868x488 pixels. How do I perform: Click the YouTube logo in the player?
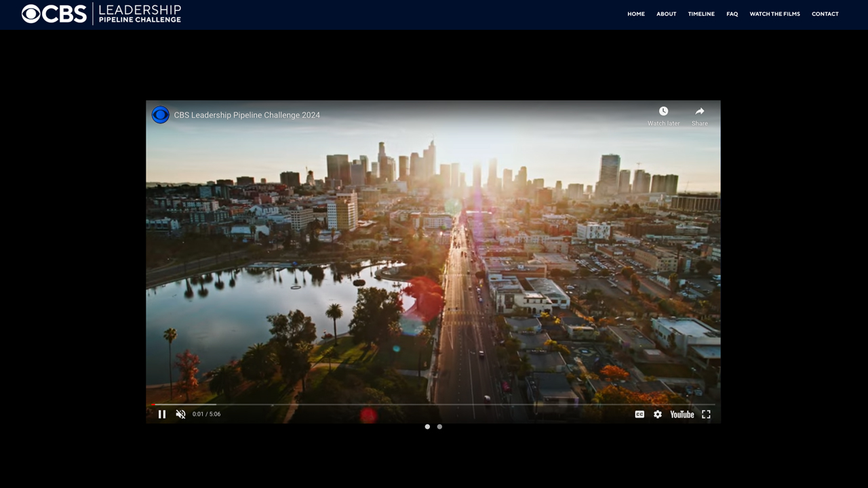pos(682,414)
